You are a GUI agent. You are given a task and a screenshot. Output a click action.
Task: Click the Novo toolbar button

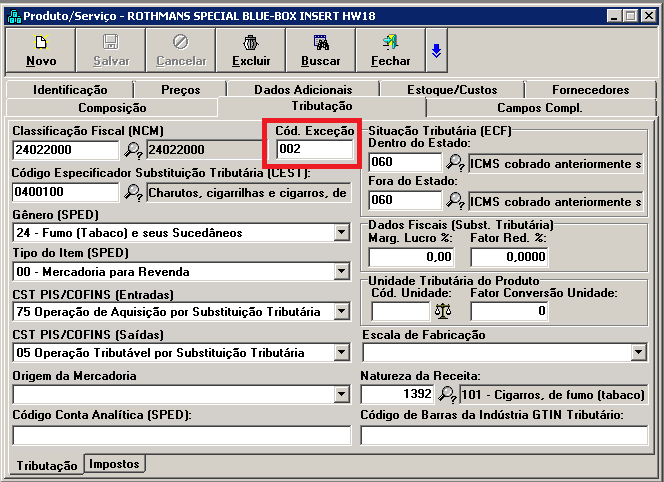pyautogui.click(x=41, y=50)
